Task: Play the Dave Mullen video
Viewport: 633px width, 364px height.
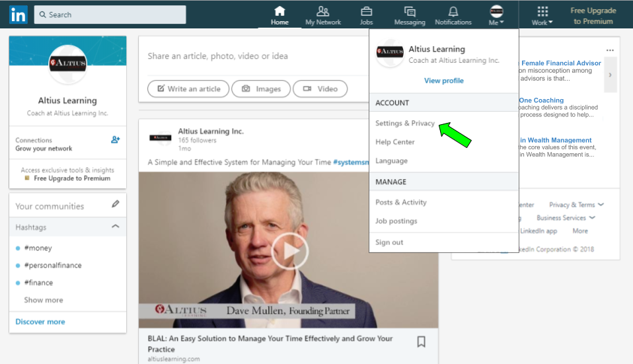Action: pyautogui.click(x=289, y=250)
